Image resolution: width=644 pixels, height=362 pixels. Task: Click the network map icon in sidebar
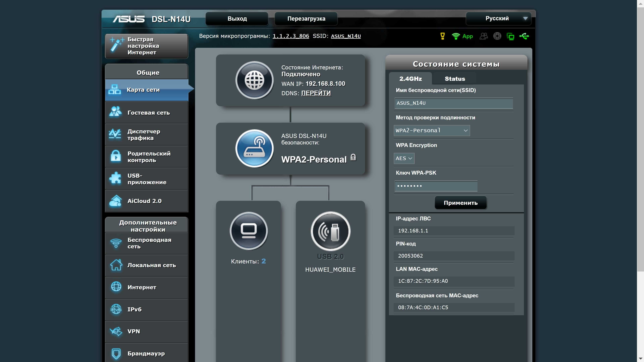[115, 90]
